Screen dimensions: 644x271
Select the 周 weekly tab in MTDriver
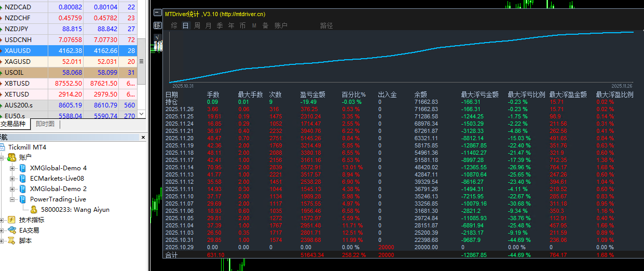197,25
